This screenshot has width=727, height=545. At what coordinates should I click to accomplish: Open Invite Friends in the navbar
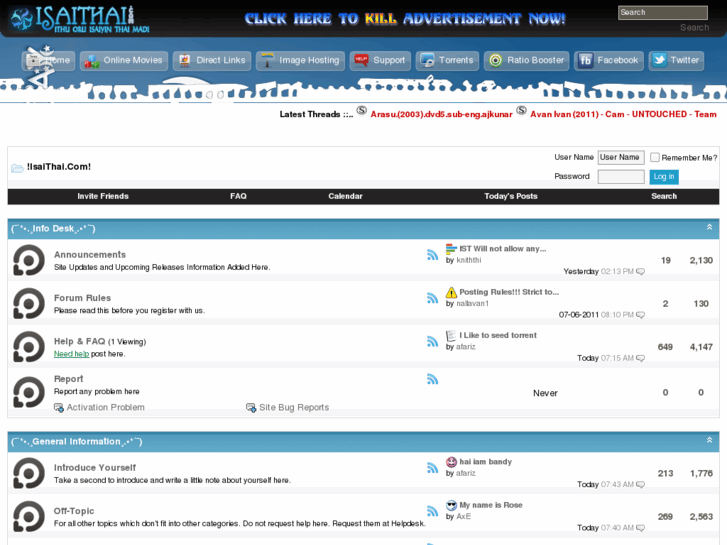point(103,196)
